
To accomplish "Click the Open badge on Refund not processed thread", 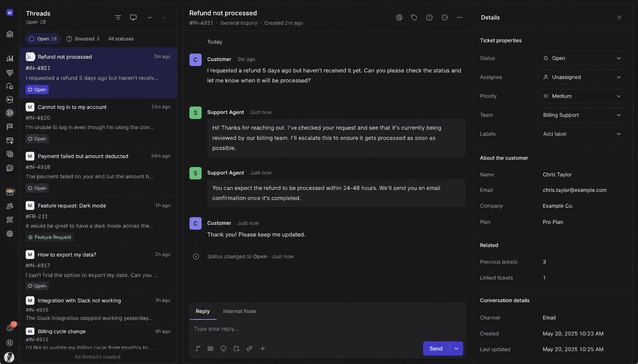I will 37,89.
